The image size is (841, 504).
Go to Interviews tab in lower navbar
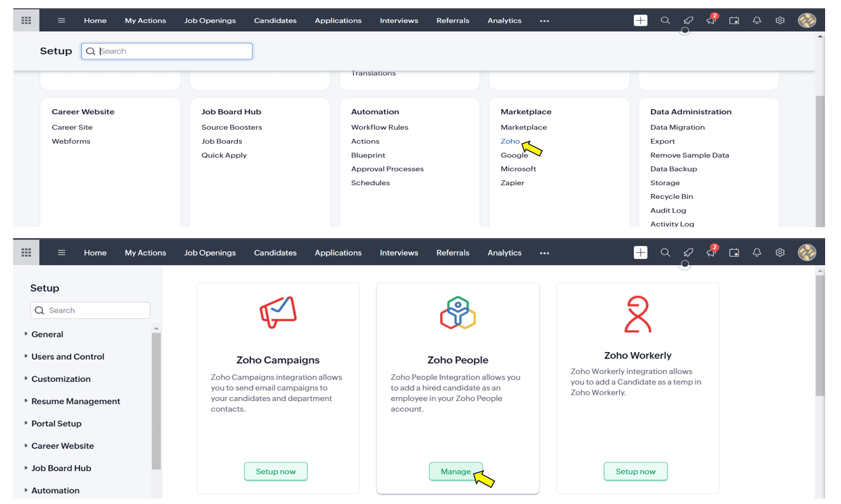tap(399, 253)
